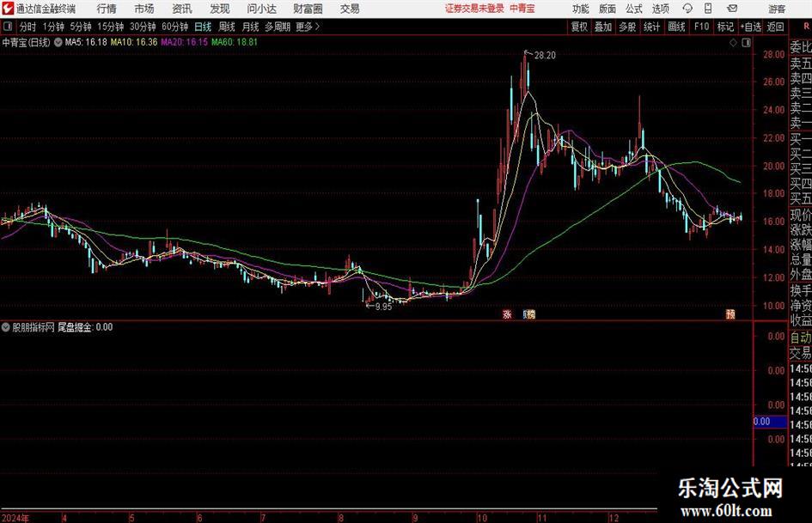Open the mobile phone icon
The width and height of the screenshot is (812, 523).
point(708,9)
